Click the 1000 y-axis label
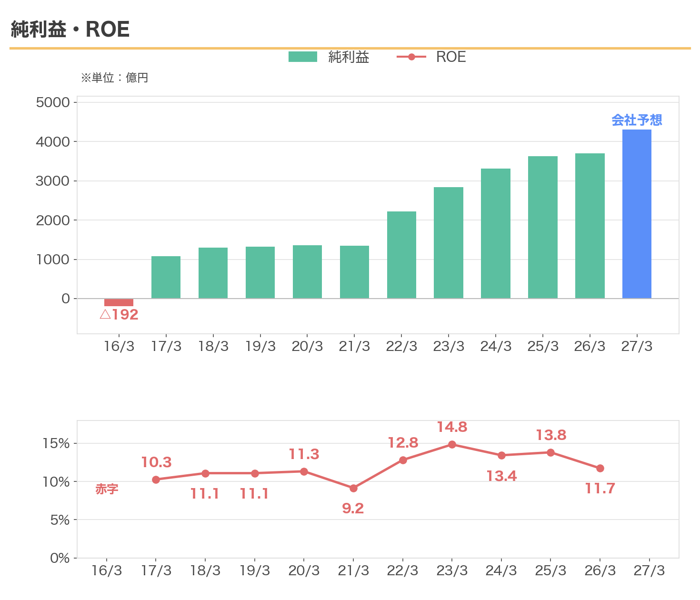Viewport: 700px width, 600px height. tap(53, 260)
